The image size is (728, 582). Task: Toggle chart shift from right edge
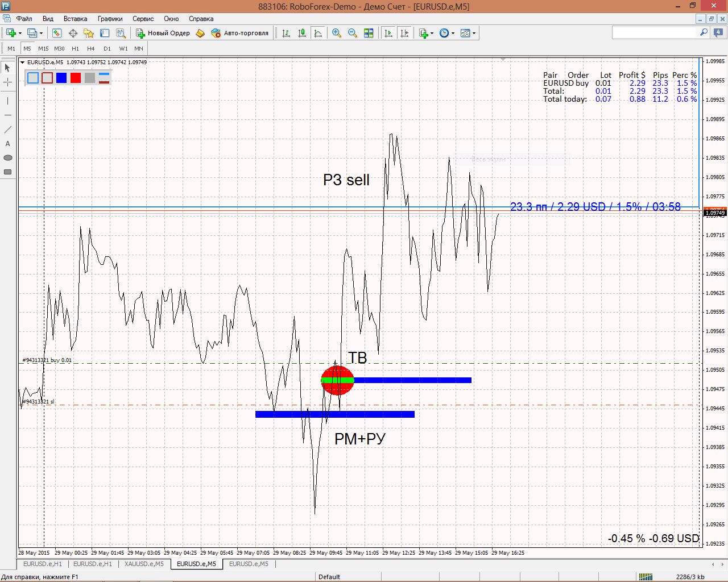click(x=404, y=34)
